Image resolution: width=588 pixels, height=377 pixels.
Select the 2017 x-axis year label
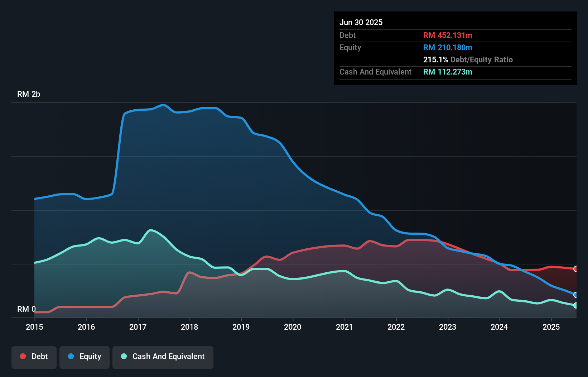pyautogui.click(x=138, y=327)
